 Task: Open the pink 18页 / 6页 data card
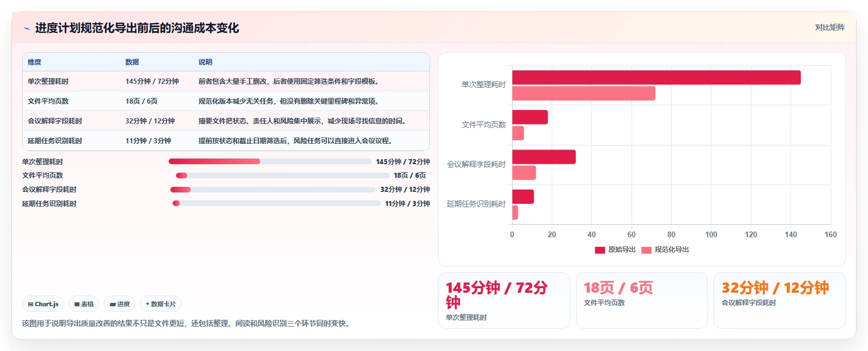pyautogui.click(x=642, y=301)
